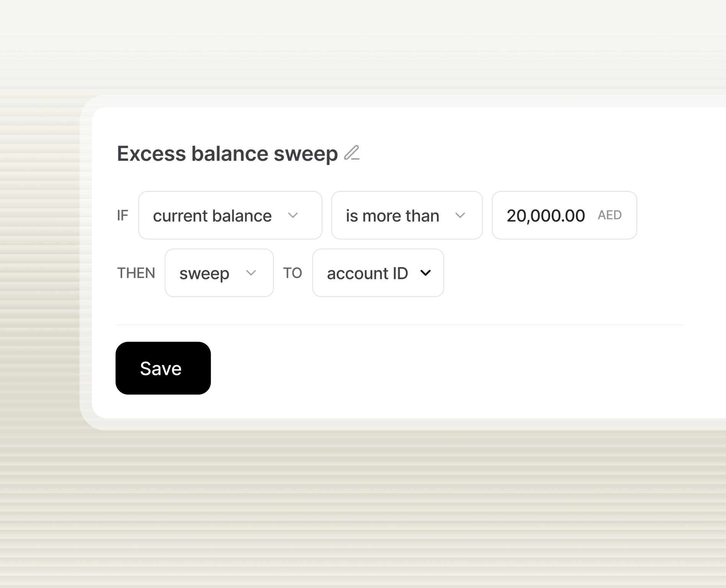This screenshot has width=726, height=588.
Task: Click the THEN action label
Action: (x=136, y=273)
